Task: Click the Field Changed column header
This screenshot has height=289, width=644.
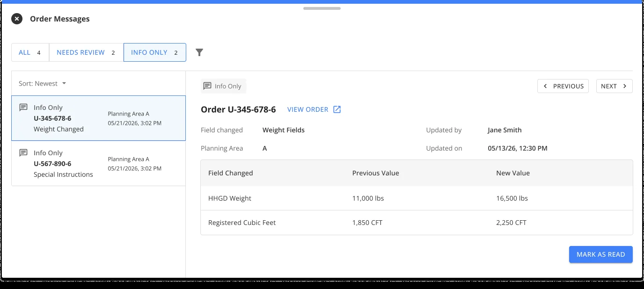Action: click(x=231, y=173)
